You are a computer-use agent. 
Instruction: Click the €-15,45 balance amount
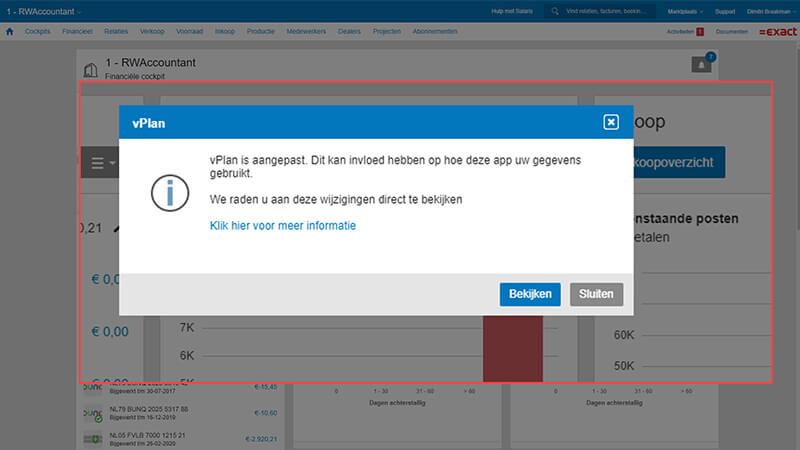pyautogui.click(x=266, y=387)
